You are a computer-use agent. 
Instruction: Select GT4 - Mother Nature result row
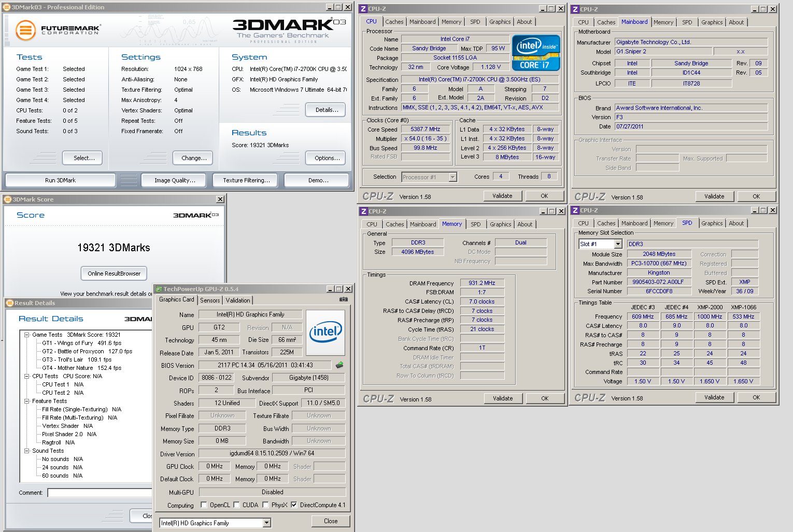click(x=82, y=368)
